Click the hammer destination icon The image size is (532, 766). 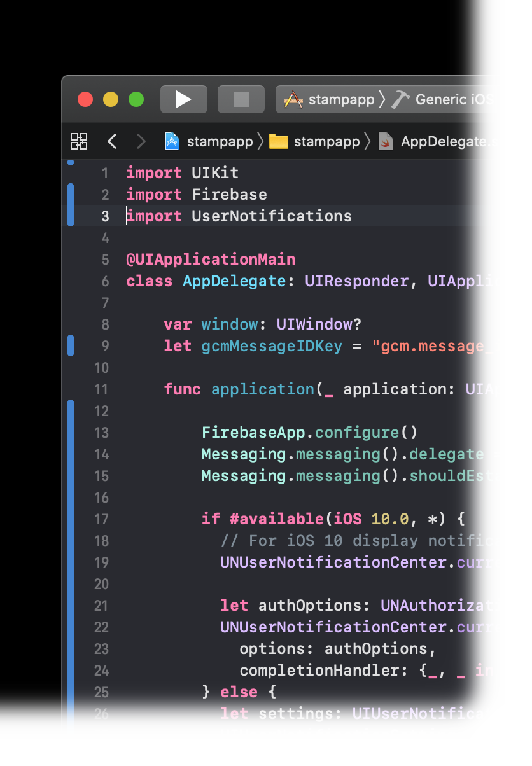[x=401, y=100]
